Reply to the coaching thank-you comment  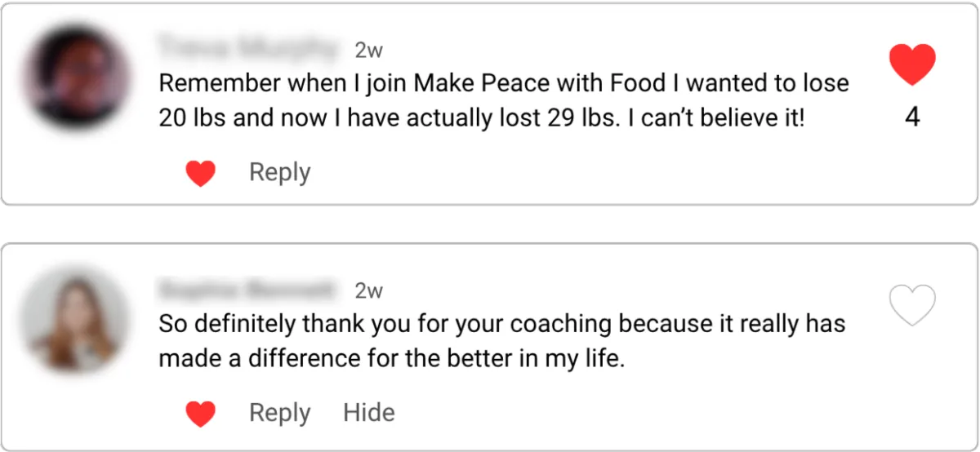[280, 414]
